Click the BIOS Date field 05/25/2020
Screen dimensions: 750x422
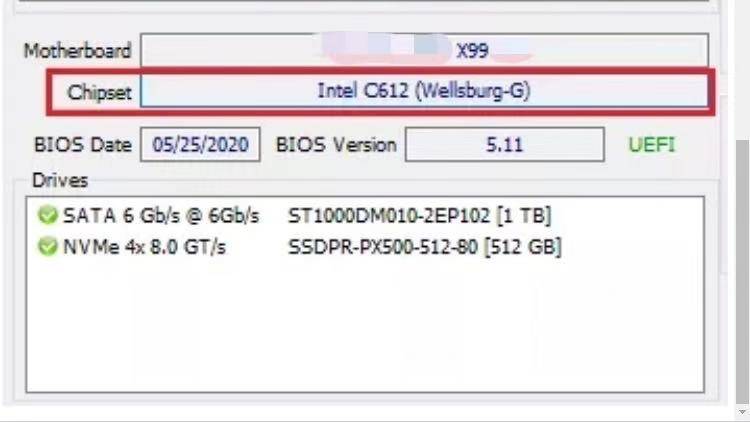200,144
